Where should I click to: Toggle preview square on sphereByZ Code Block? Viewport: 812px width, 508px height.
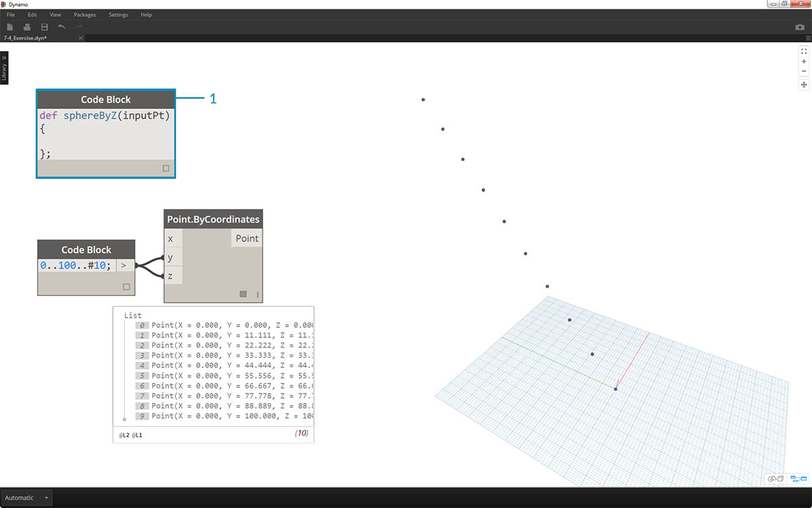click(x=166, y=169)
